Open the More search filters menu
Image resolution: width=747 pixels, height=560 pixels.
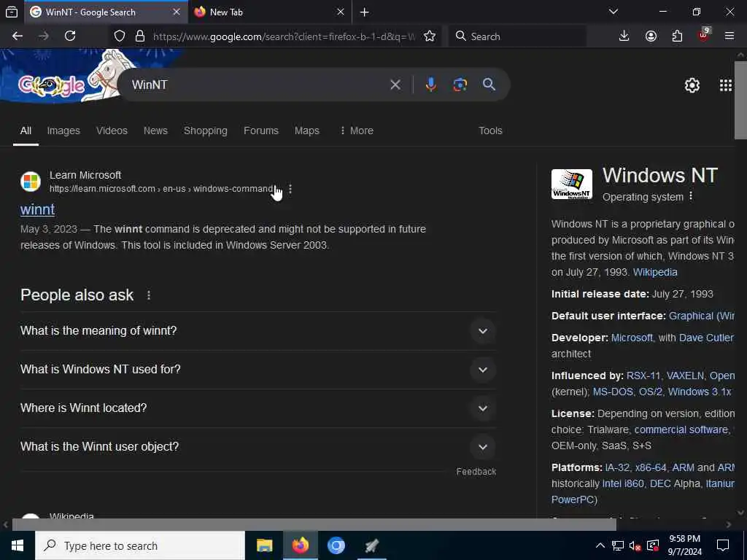pos(357,131)
